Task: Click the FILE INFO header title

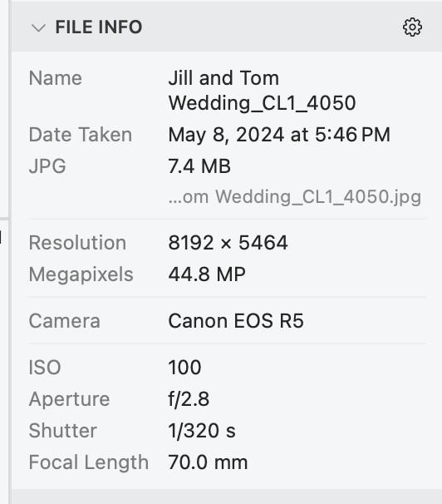Action: click(99, 27)
